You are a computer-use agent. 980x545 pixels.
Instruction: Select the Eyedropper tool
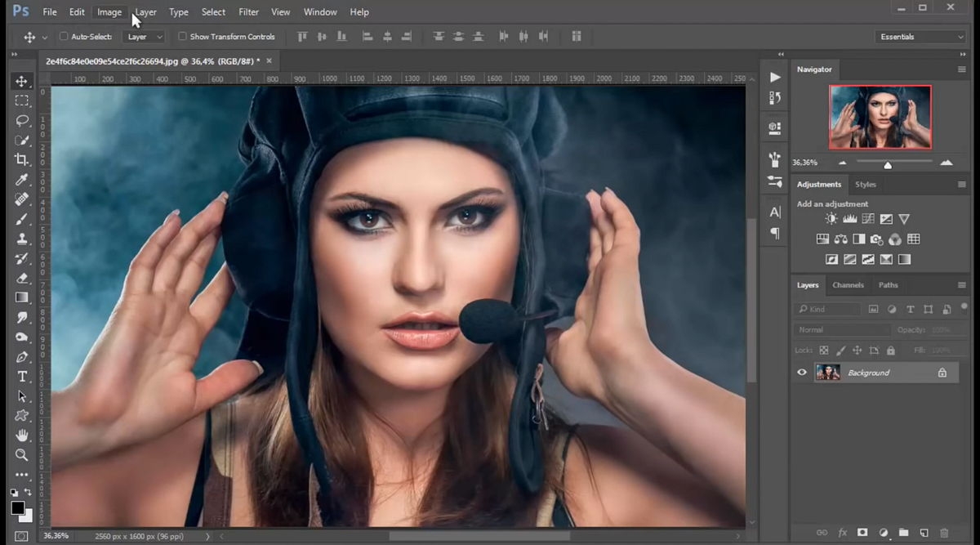tap(22, 180)
